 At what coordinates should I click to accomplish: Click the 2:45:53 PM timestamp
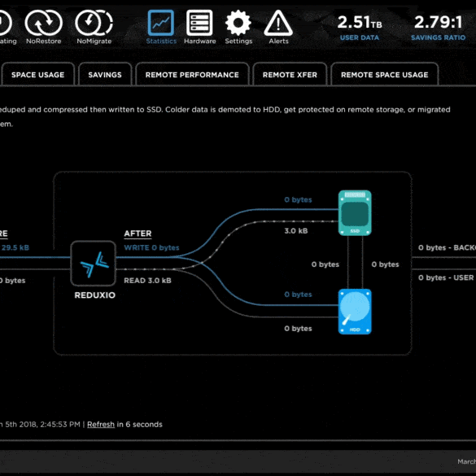(x=60, y=425)
